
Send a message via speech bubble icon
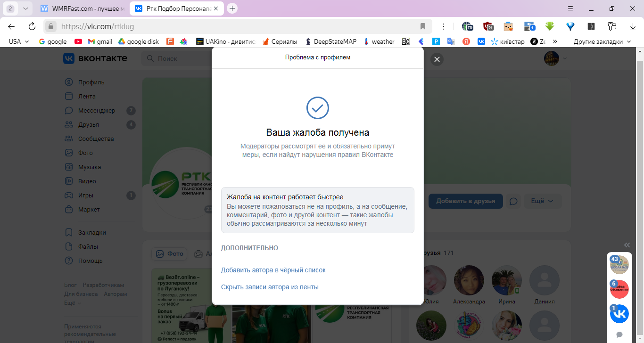[514, 201]
